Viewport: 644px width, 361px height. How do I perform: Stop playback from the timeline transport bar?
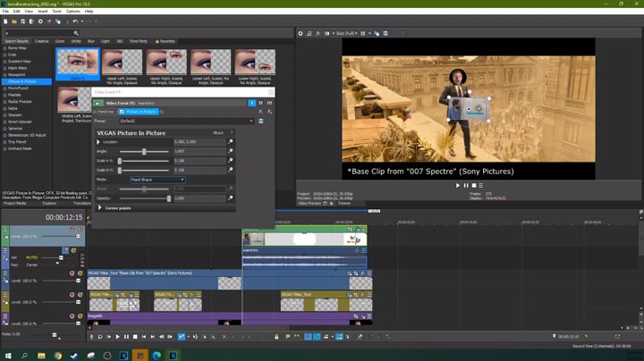tap(135, 337)
